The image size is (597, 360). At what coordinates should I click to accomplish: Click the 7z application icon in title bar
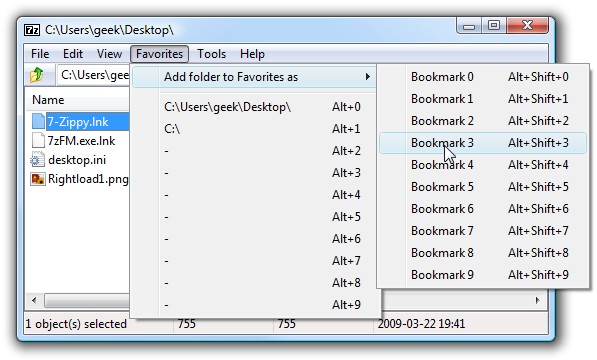32,30
